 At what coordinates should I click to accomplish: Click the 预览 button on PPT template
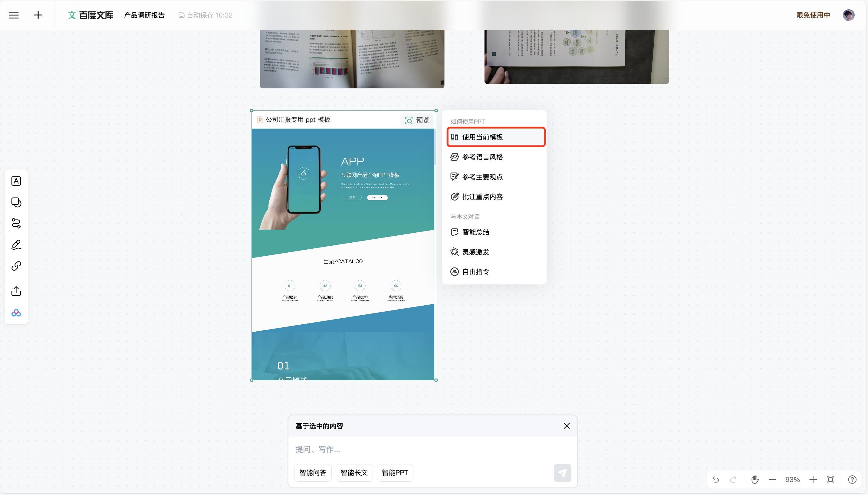click(417, 120)
